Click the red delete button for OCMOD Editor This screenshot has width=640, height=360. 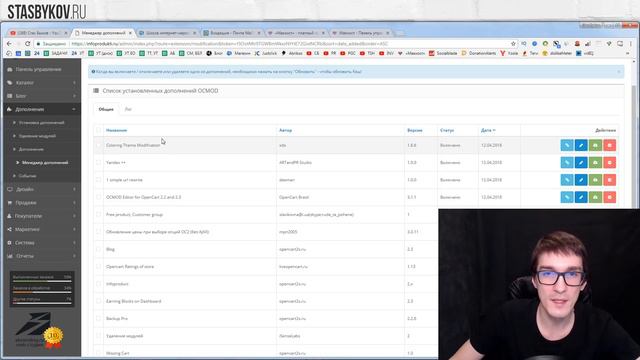coord(609,197)
